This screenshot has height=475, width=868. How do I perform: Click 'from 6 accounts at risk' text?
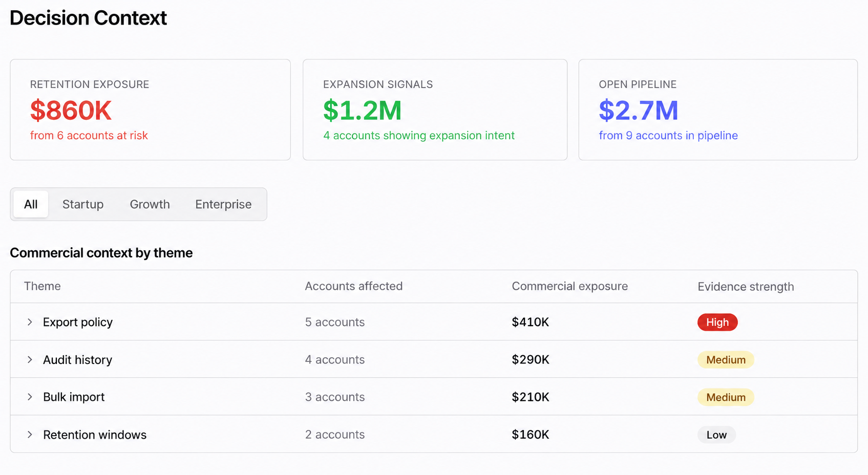pos(89,136)
